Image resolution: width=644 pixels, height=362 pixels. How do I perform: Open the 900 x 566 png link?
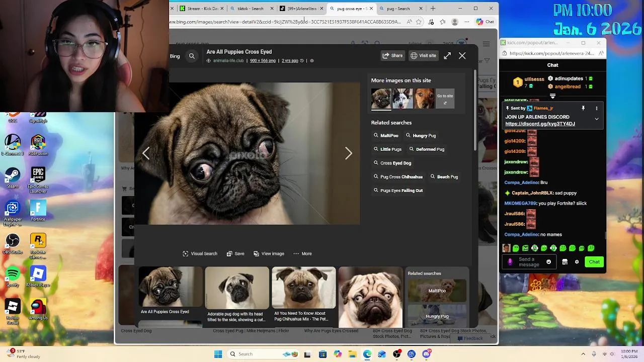(263, 61)
